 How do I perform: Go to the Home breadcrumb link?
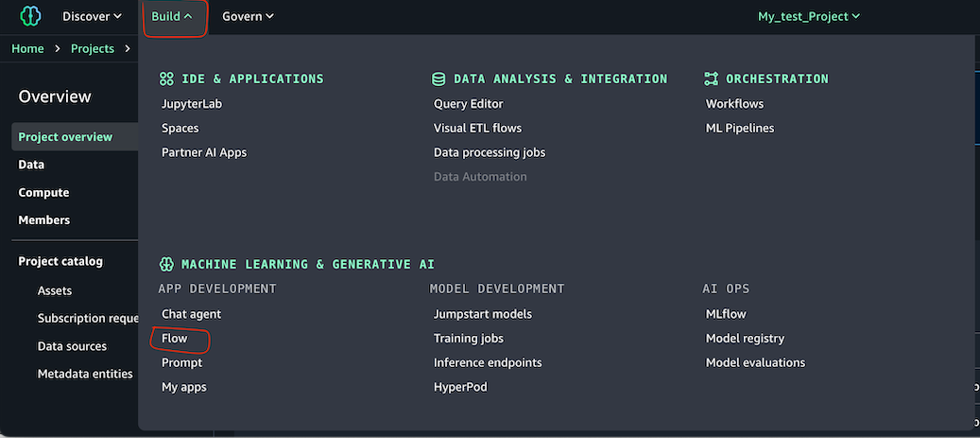[x=27, y=49]
